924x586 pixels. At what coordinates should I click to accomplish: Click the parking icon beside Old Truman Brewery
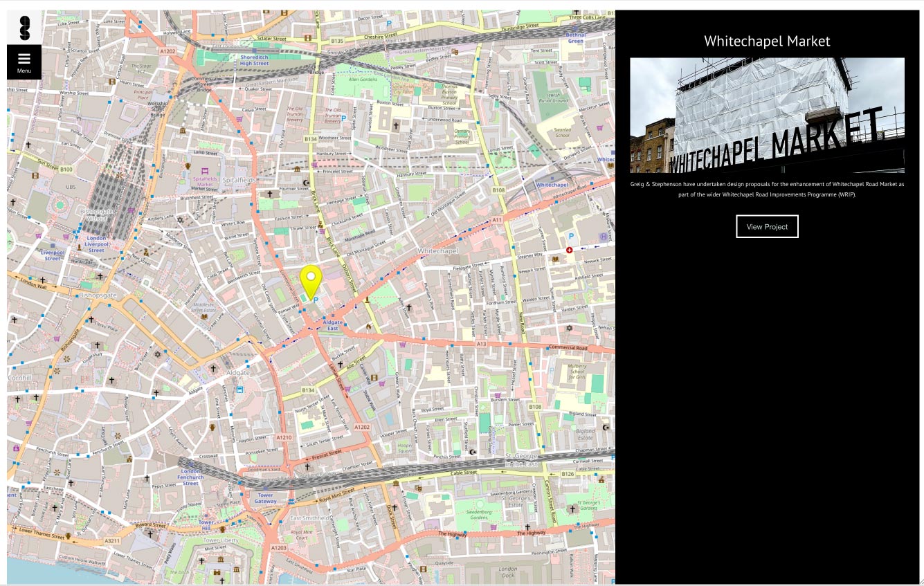click(x=343, y=118)
